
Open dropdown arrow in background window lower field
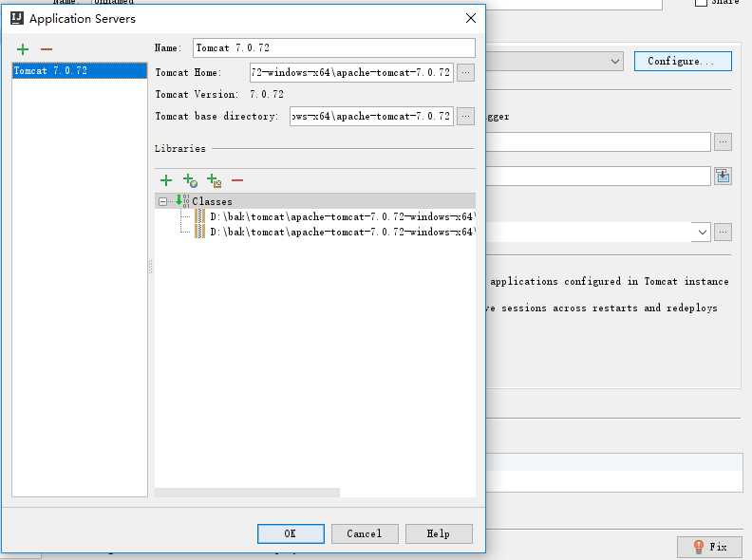(x=702, y=233)
